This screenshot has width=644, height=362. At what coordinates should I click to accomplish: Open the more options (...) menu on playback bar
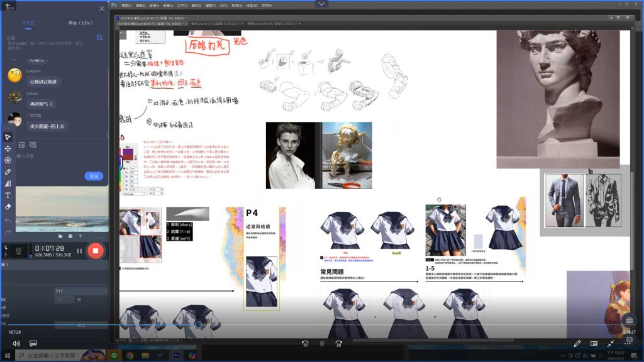[x=628, y=343]
